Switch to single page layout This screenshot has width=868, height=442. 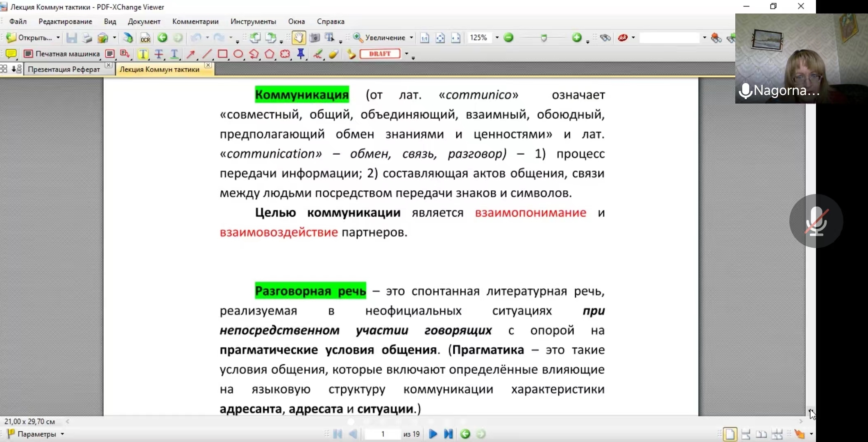point(730,434)
